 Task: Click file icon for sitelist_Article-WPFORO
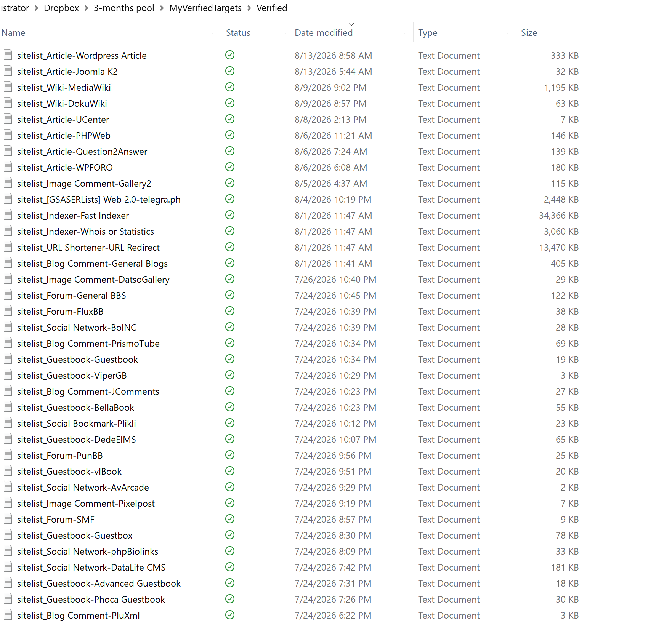click(8, 167)
